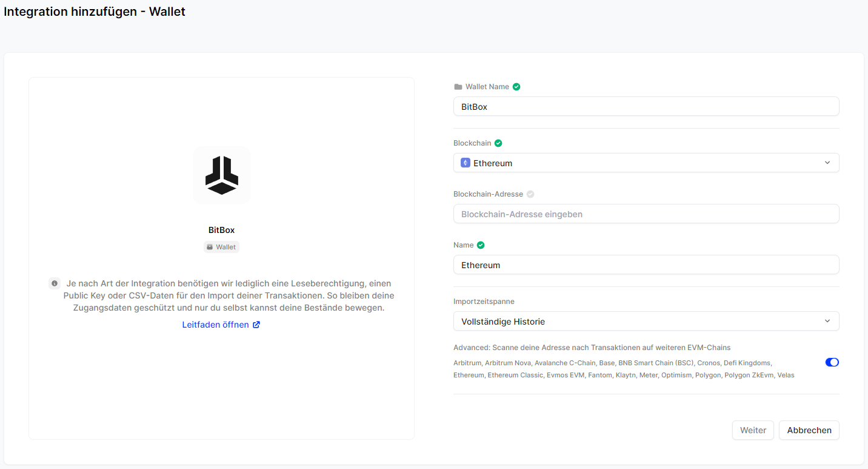Focus the Name field containing Ethereum
This screenshot has height=469, width=868.
pos(646,265)
